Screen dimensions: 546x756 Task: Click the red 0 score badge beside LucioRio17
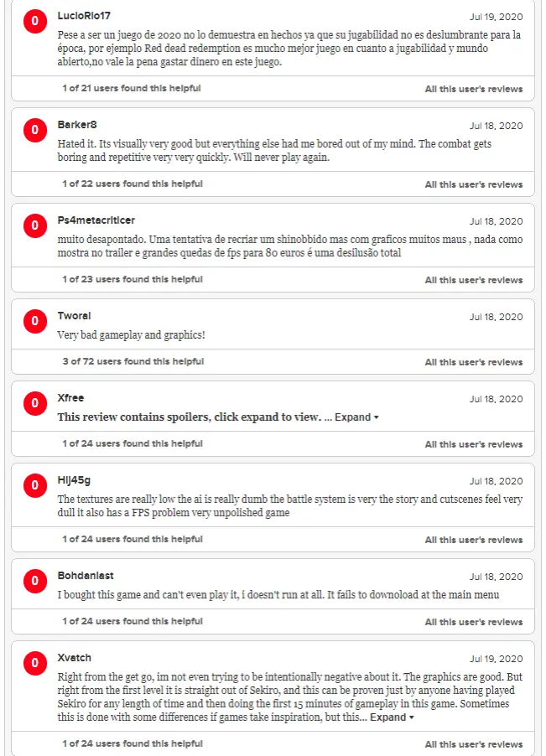[35, 21]
